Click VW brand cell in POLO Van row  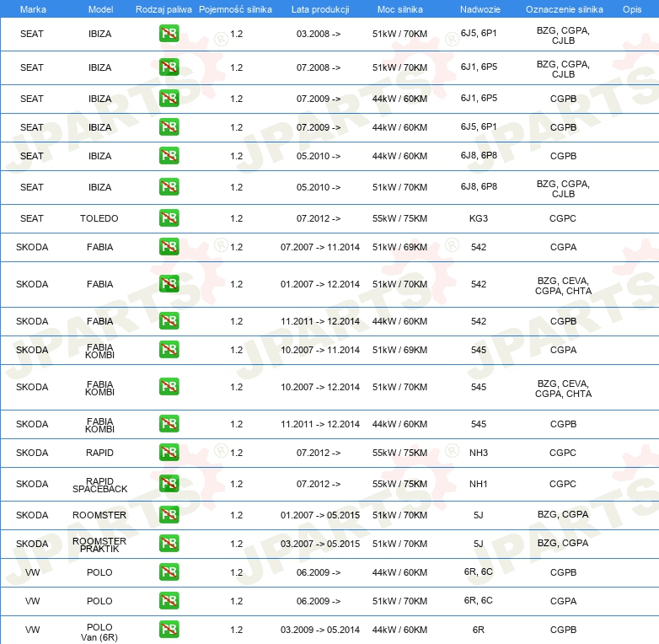click(x=32, y=630)
